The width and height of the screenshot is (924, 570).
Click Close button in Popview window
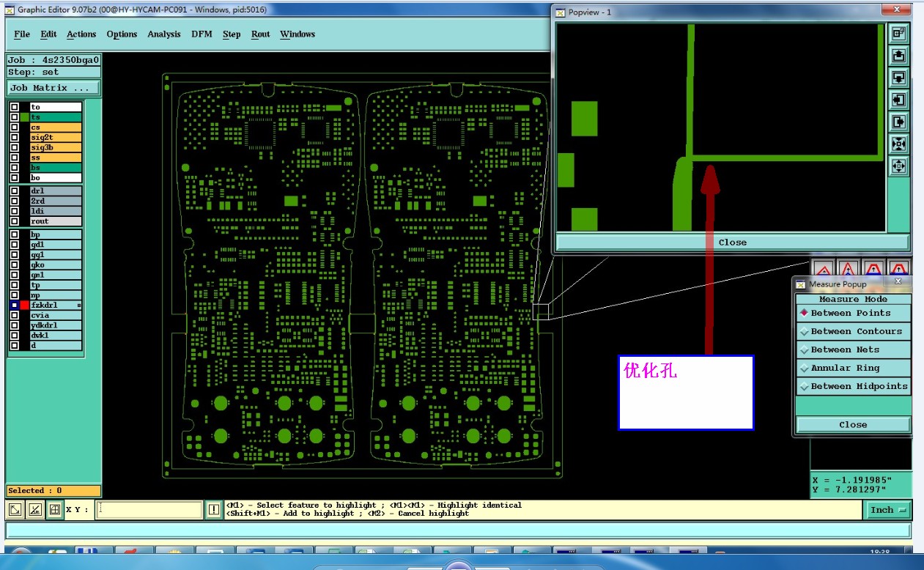[733, 243]
